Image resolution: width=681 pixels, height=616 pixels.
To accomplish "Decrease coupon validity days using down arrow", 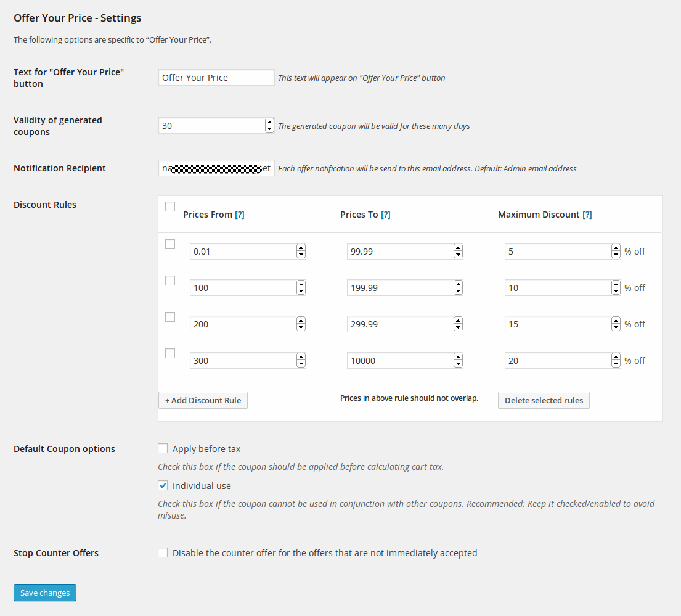I will (x=270, y=129).
